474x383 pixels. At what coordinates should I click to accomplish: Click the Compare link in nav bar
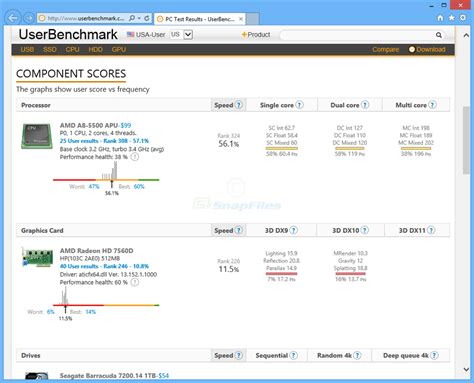click(x=385, y=49)
